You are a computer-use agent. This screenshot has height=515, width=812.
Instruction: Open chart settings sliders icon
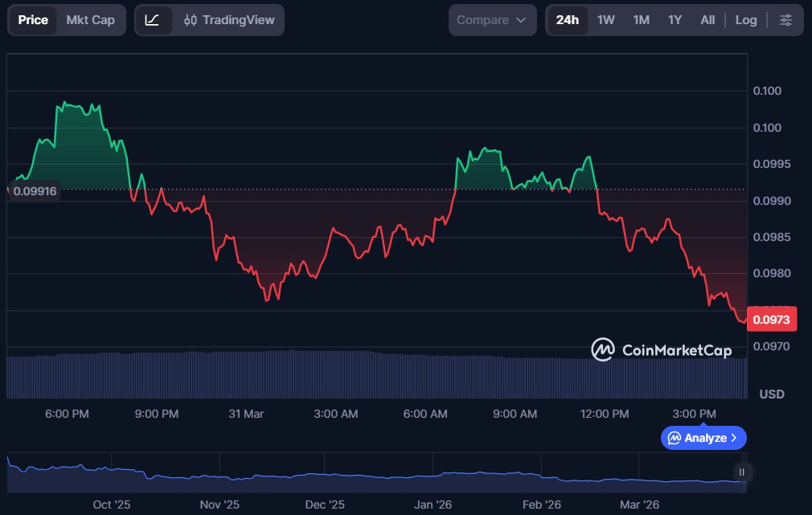[785, 20]
